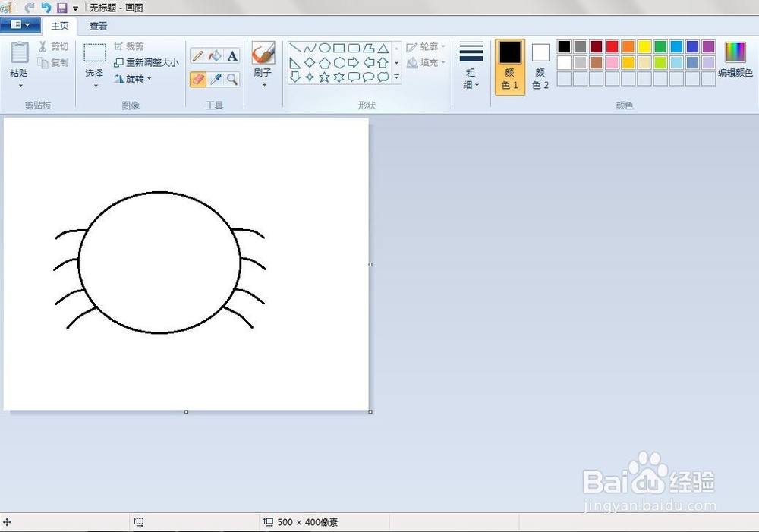Switch to the Home (主页) tab
This screenshot has width=759, height=532.
coord(60,26)
